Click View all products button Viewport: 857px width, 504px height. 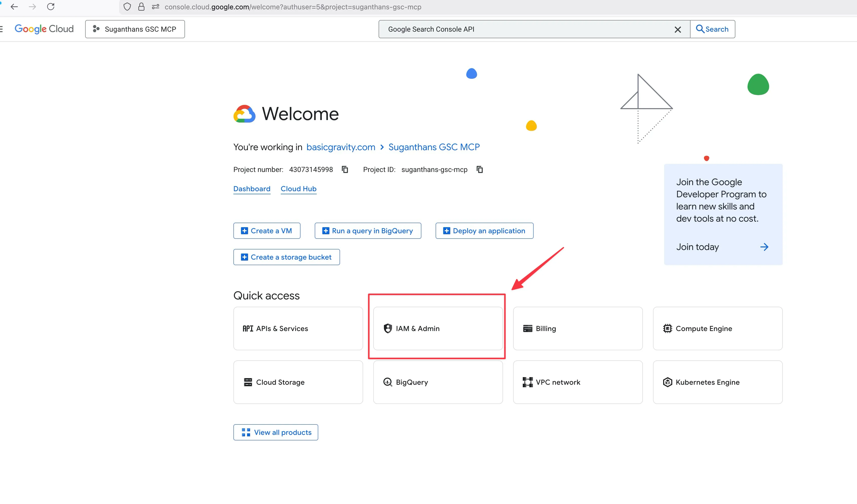coord(275,432)
